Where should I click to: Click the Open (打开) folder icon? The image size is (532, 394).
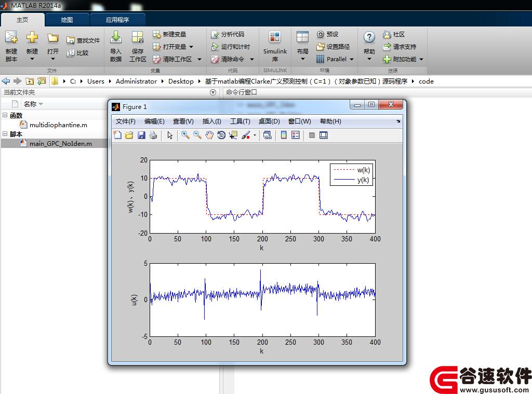point(52,38)
